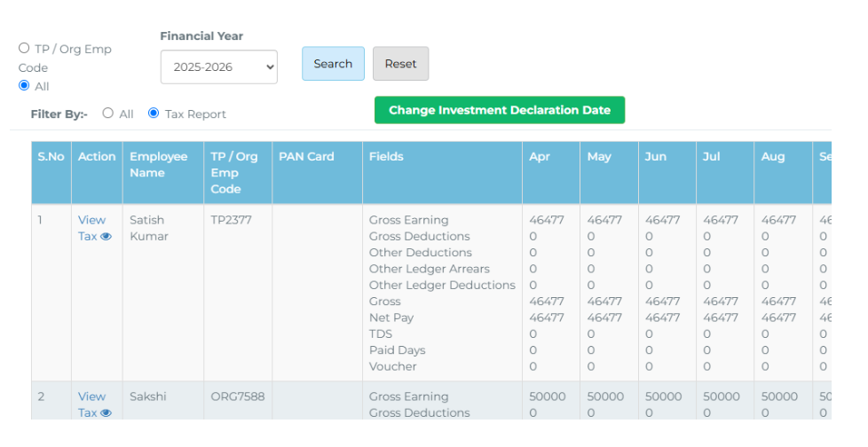Click the S.No column header
This screenshot has height=447, width=868.
pyautogui.click(x=51, y=157)
